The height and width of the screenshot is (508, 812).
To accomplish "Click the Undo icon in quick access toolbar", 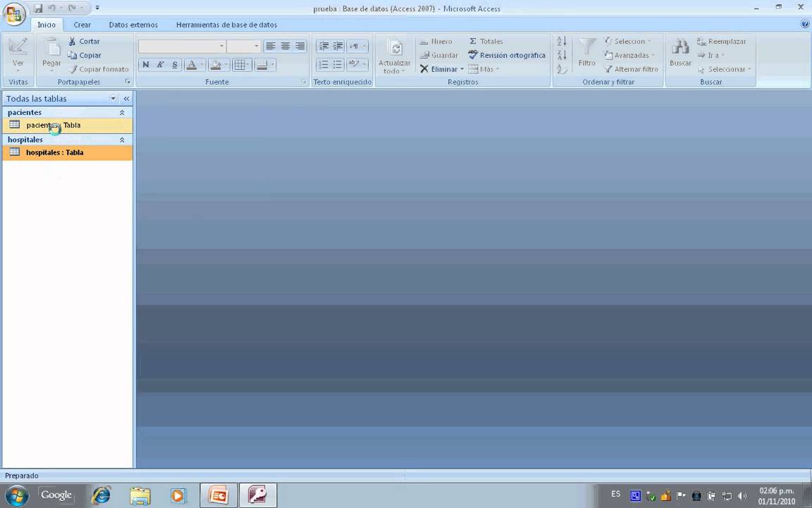I will [51, 8].
